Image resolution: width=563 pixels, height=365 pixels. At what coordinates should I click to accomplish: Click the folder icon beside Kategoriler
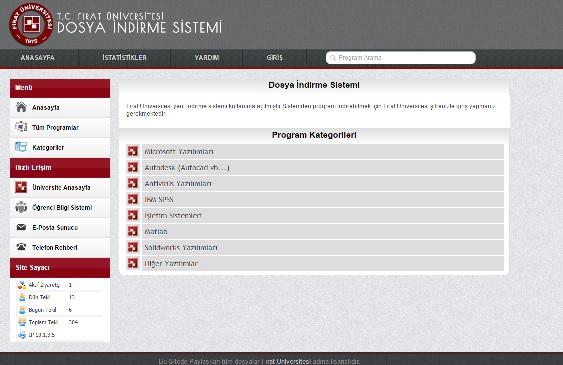21,147
